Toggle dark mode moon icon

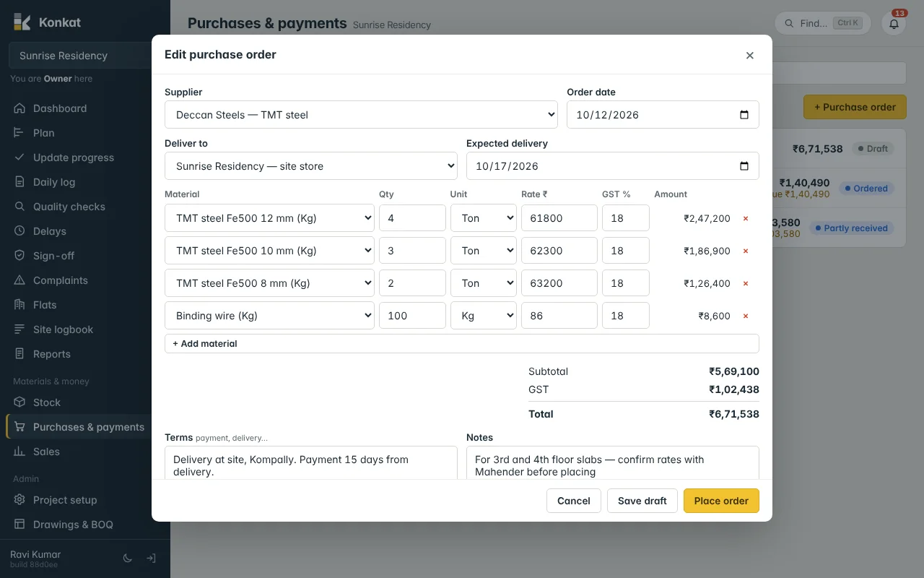click(x=128, y=558)
